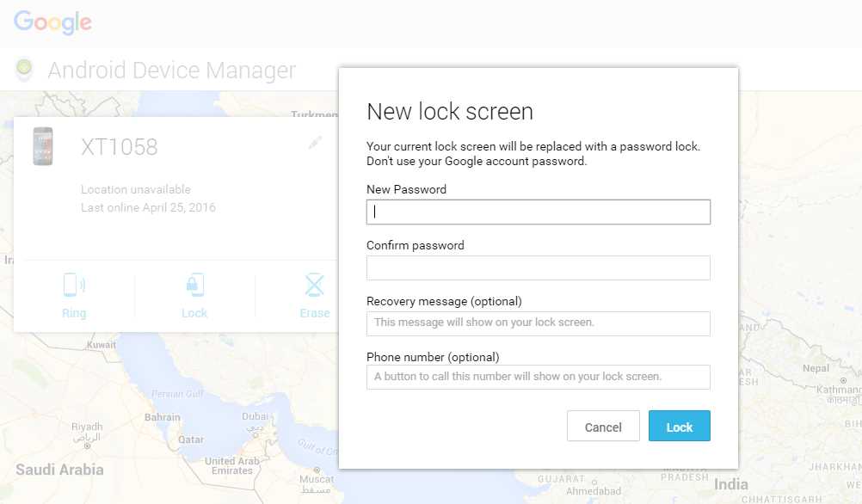Click the Ring label text

click(74, 312)
